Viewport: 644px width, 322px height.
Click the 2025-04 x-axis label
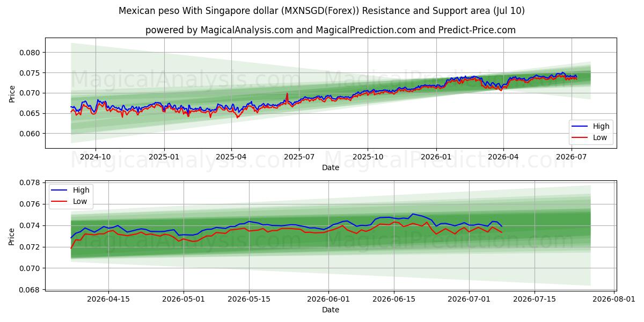pos(231,157)
